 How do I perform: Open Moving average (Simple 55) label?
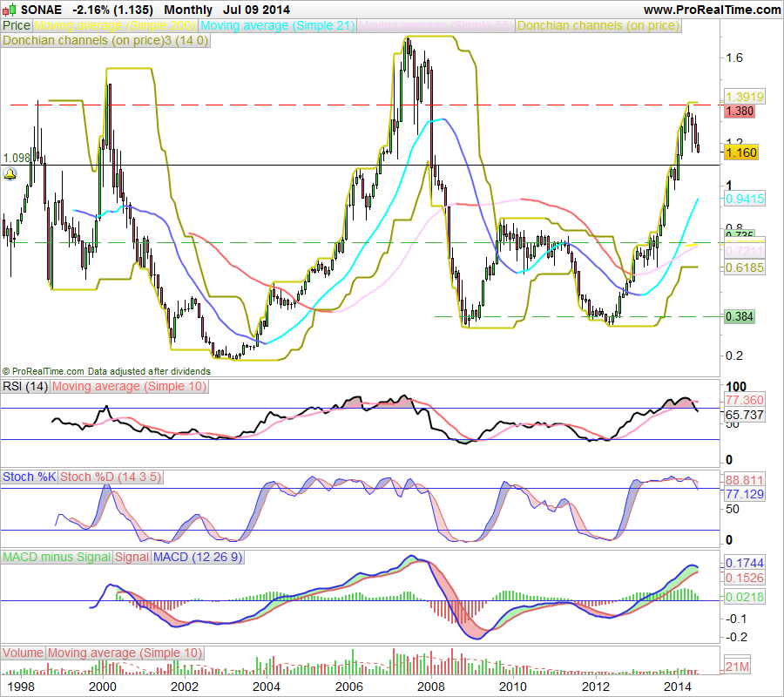coord(436,25)
